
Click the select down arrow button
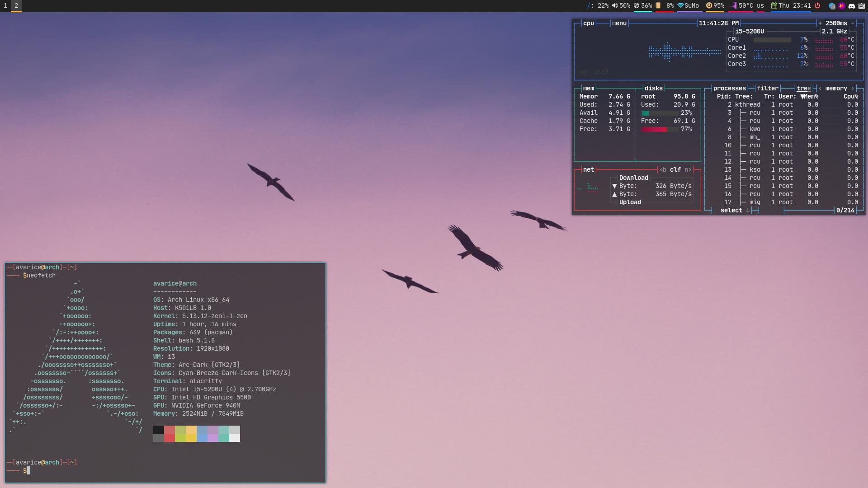click(x=748, y=211)
